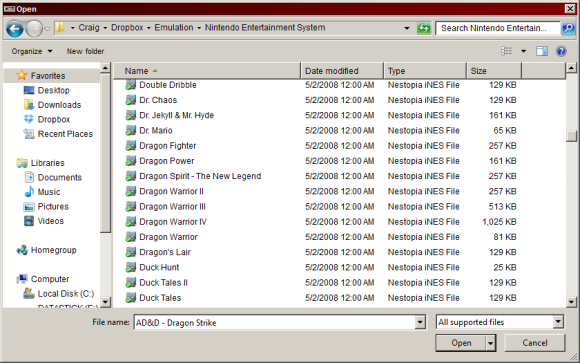The width and height of the screenshot is (580, 363).
Task: Click the search magnifier icon
Action: [568, 28]
